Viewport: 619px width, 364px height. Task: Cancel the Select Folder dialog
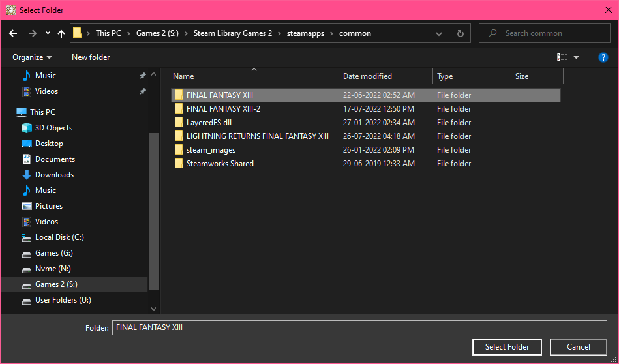(579, 347)
